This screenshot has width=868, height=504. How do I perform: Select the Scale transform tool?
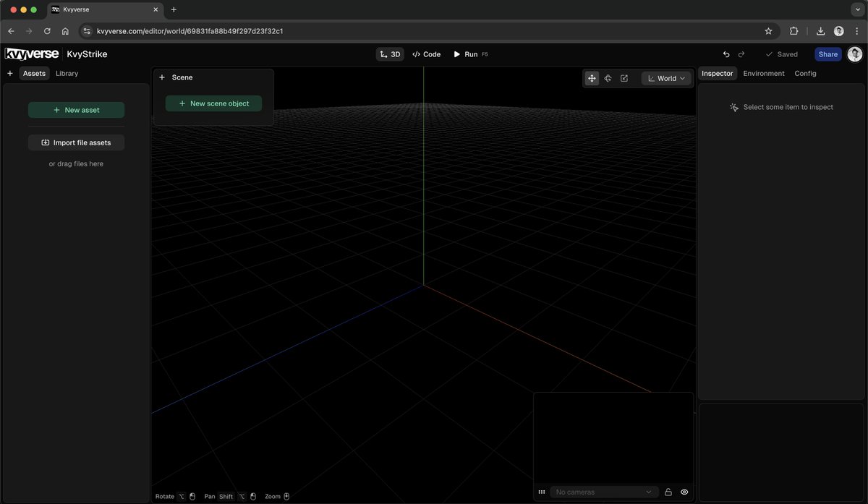624,78
